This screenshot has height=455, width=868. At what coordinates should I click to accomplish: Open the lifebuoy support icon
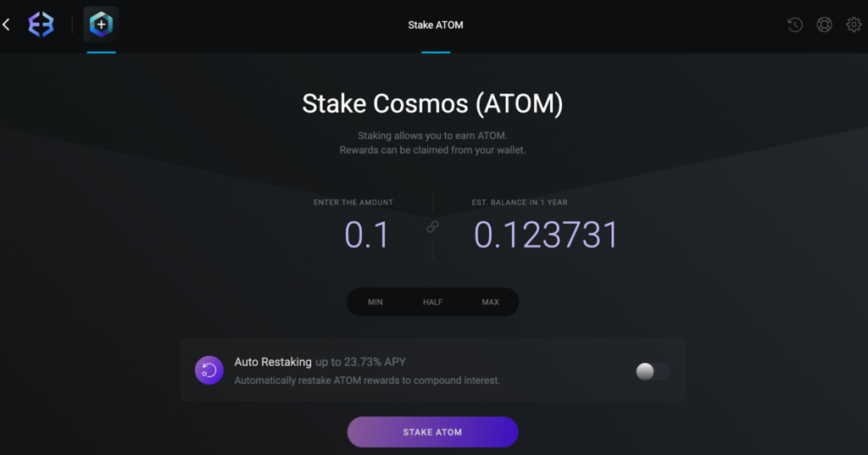824,25
